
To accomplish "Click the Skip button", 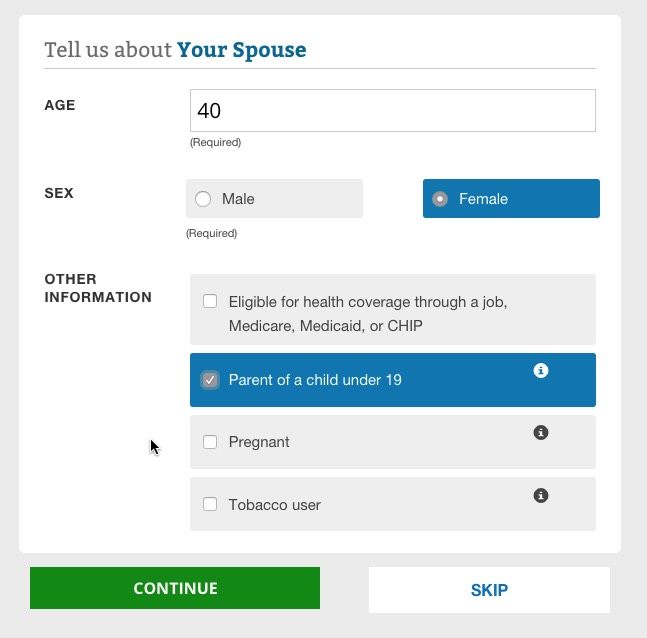I will coord(489,590).
